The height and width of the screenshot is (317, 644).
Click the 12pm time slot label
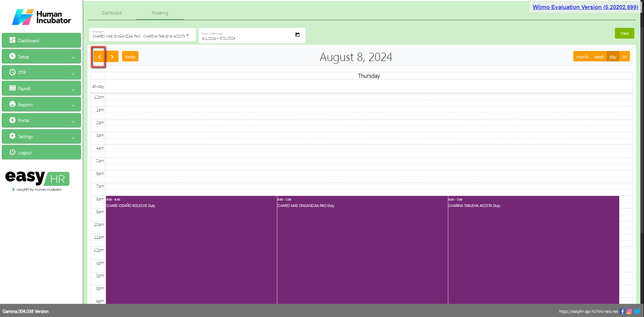click(x=99, y=250)
